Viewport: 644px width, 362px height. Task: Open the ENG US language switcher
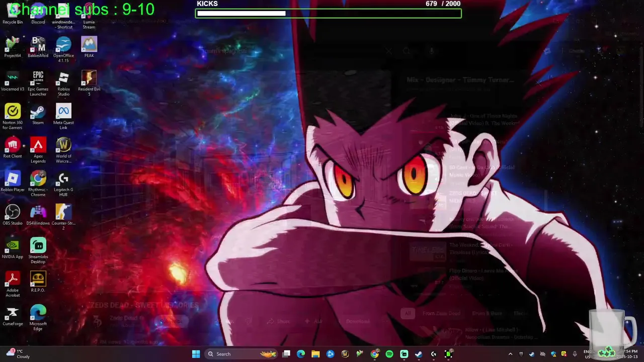pyautogui.click(x=587, y=354)
